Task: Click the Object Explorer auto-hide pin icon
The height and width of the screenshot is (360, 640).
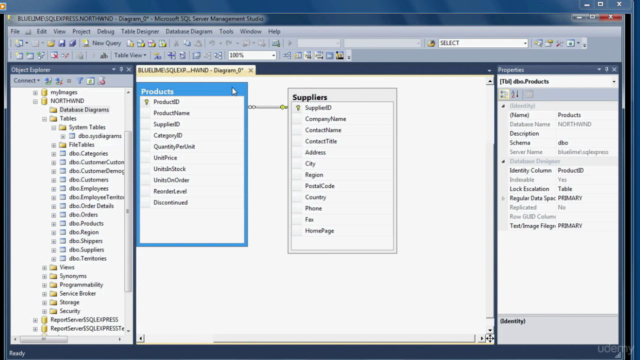Action: pos(121,70)
